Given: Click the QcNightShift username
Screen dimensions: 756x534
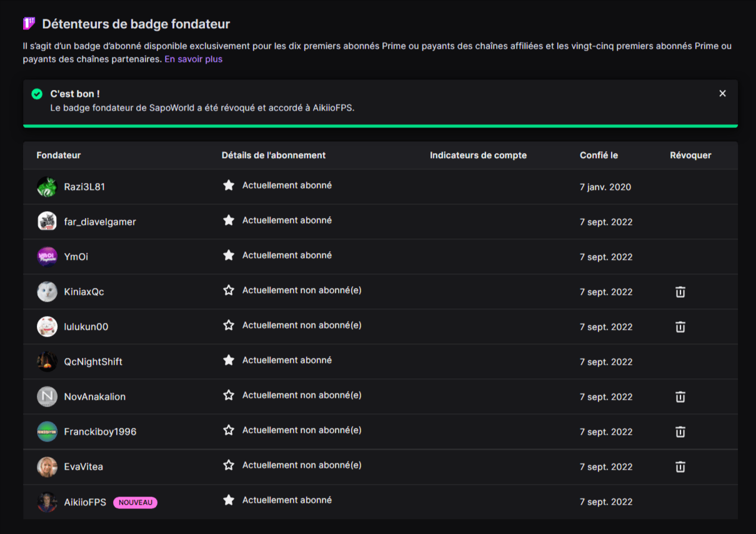Looking at the screenshot, I should [93, 362].
